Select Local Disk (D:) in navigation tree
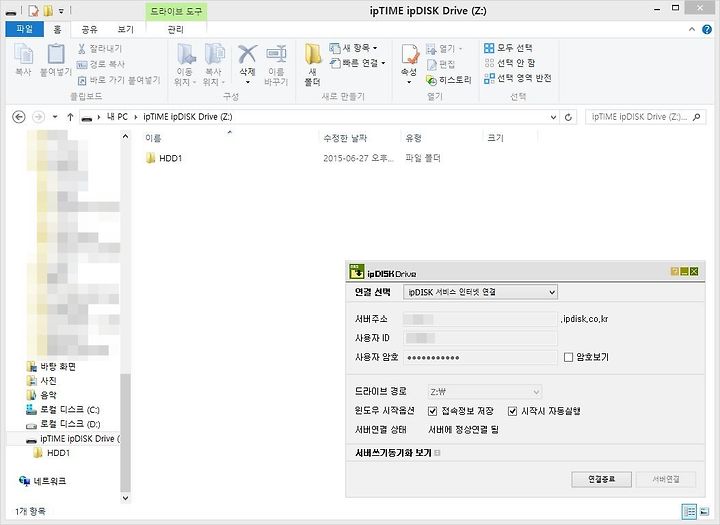The image size is (720, 525). coord(63,424)
